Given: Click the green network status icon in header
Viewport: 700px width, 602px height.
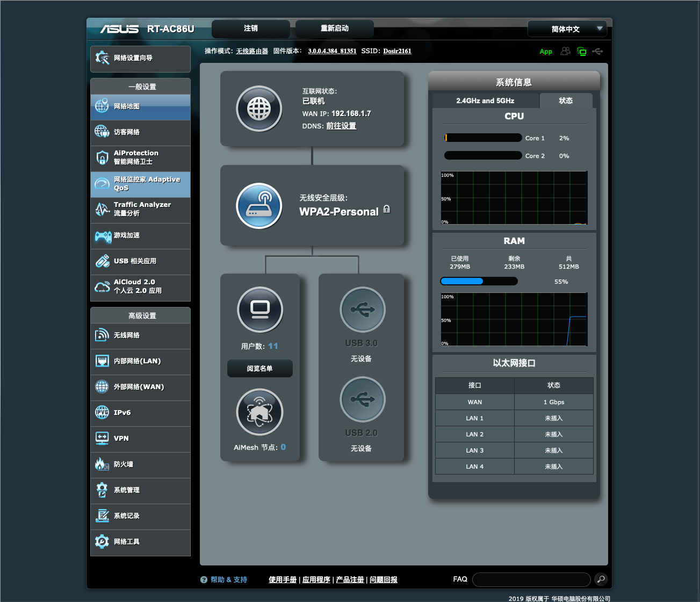Looking at the screenshot, I should point(582,52).
